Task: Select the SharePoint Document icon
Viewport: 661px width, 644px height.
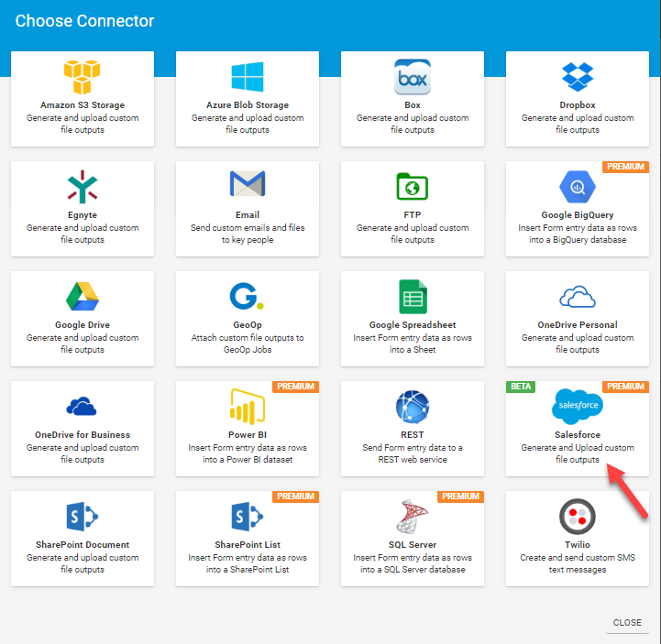Action: click(x=83, y=517)
